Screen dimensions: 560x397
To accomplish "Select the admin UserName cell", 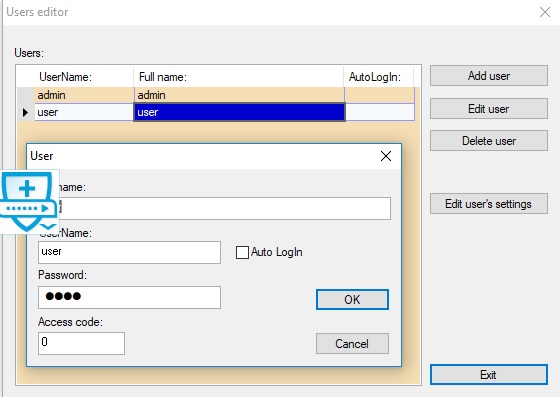I will click(x=84, y=95).
